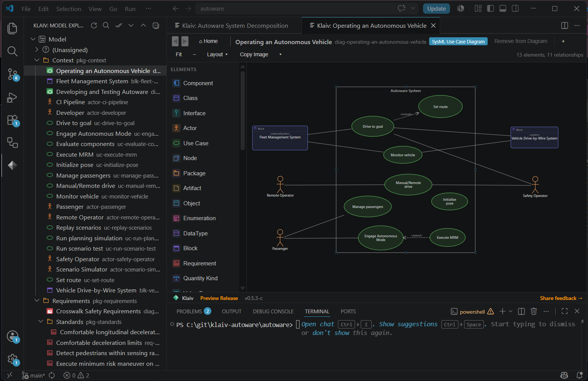Switch to the DEBUG CONSOLE panel tab
The width and height of the screenshot is (588, 381).
(273, 311)
